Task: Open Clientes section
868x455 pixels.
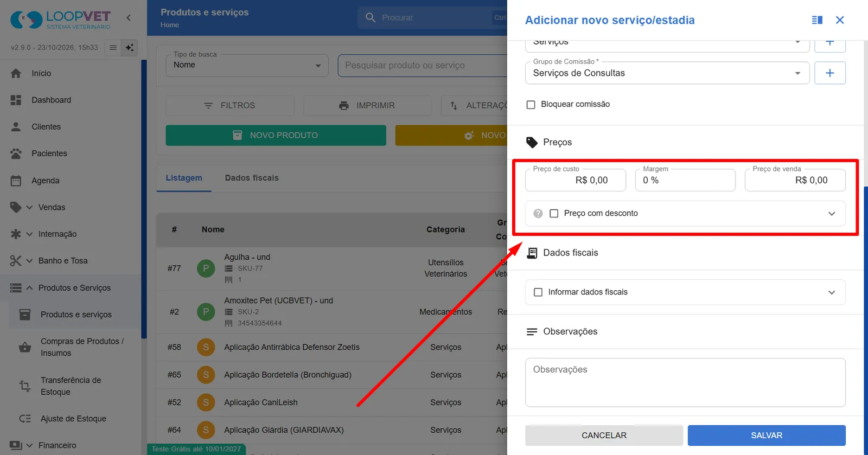Action: (x=46, y=126)
